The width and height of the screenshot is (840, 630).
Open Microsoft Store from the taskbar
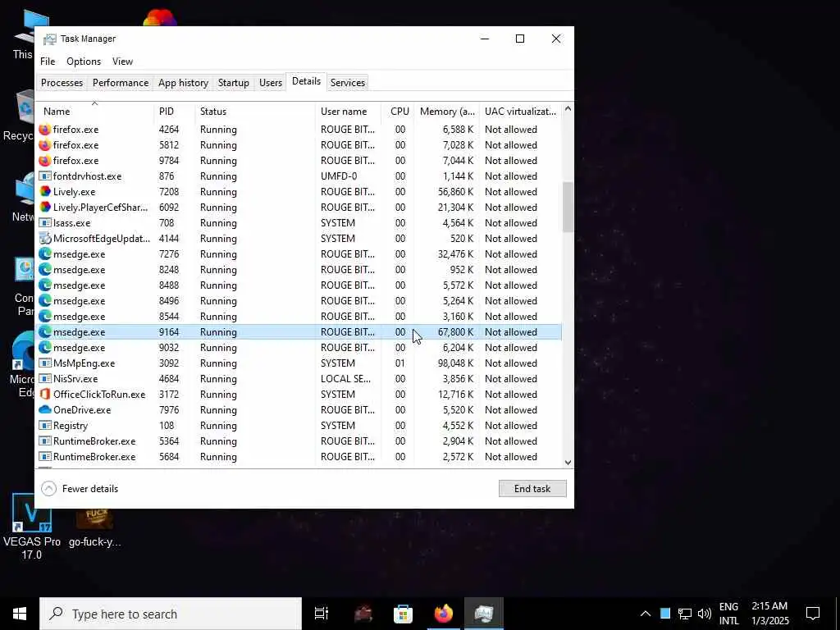click(x=403, y=614)
